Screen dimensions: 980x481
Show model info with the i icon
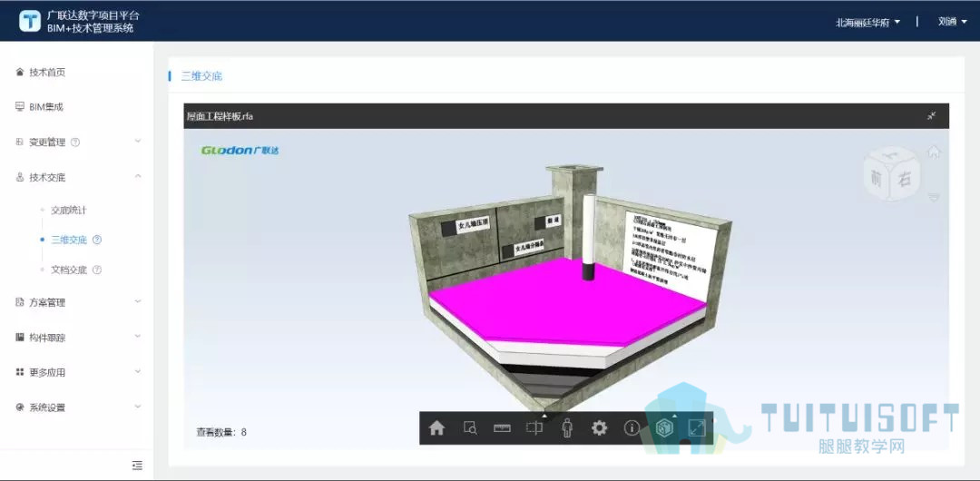[x=632, y=427]
